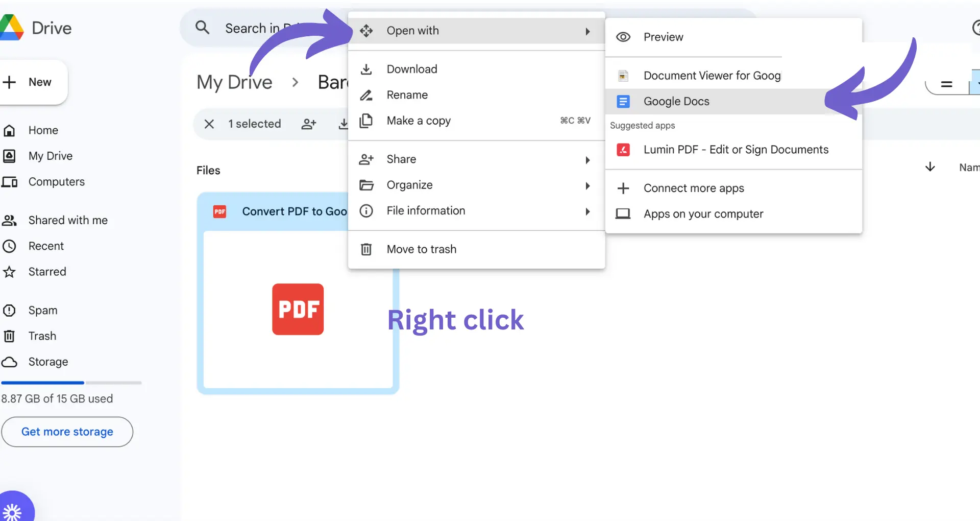Click the Move to trash bin icon
Image resolution: width=980 pixels, height=521 pixels.
point(366,249)
